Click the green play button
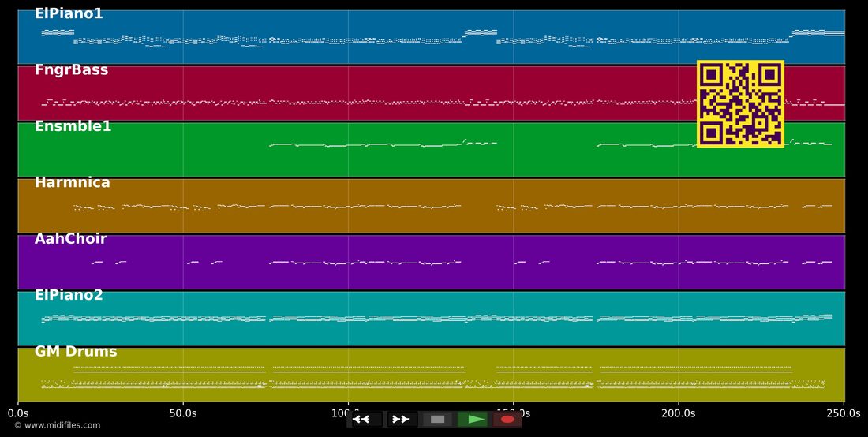Image resolution: width=868 pixels, height=437 pixels. pos(474,420)
